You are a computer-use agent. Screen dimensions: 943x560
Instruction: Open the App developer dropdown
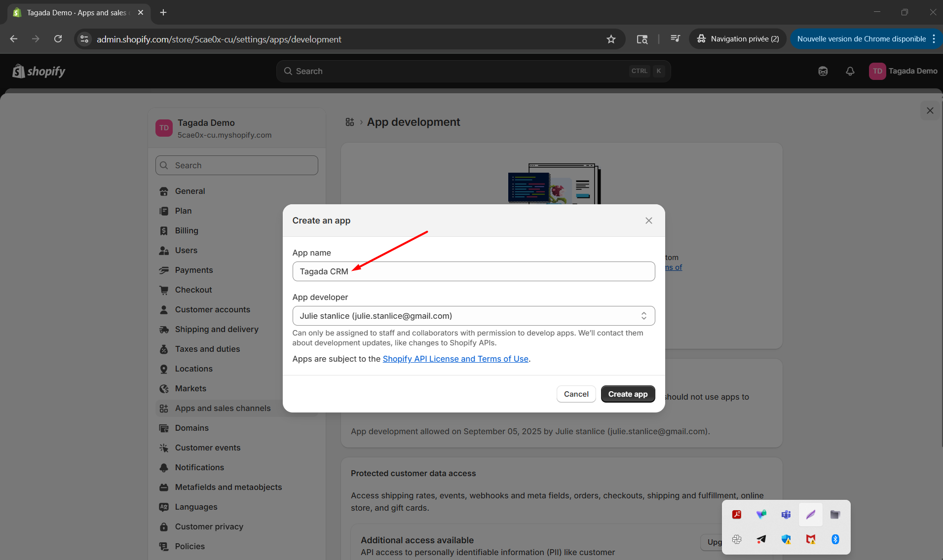click(x=474, y=316)
